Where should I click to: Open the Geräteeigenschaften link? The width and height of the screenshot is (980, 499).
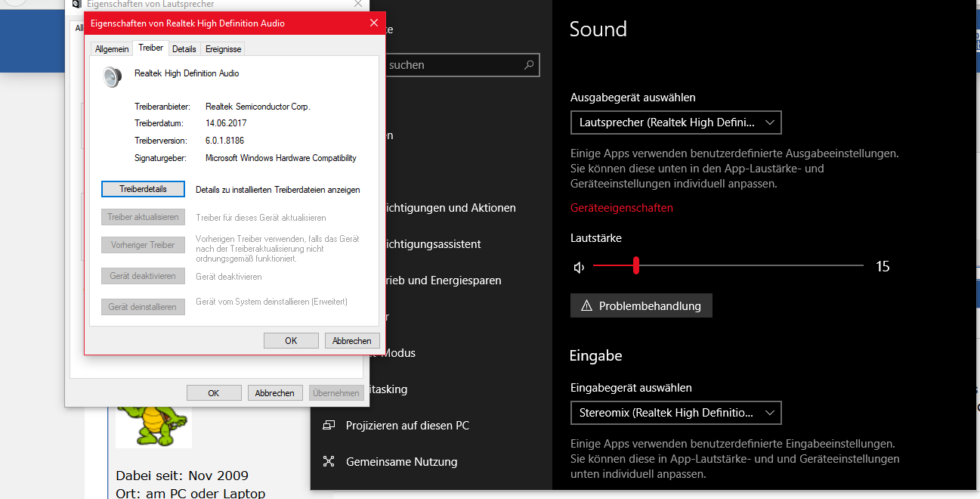[x=621, y=208]
